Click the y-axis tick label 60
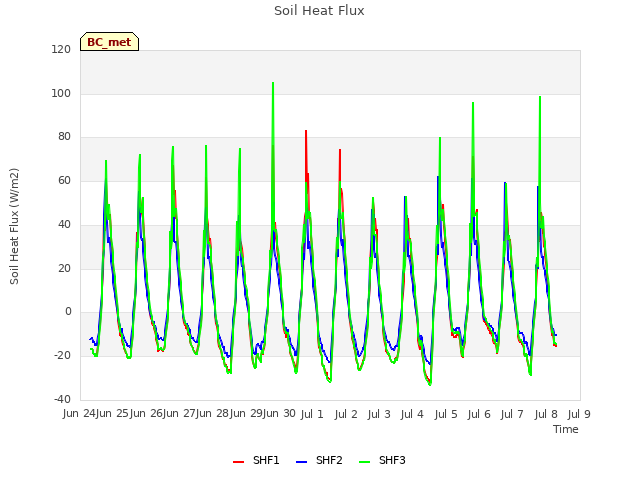The height and width of the screenshot is (480, 640). (x=64, y=180)
